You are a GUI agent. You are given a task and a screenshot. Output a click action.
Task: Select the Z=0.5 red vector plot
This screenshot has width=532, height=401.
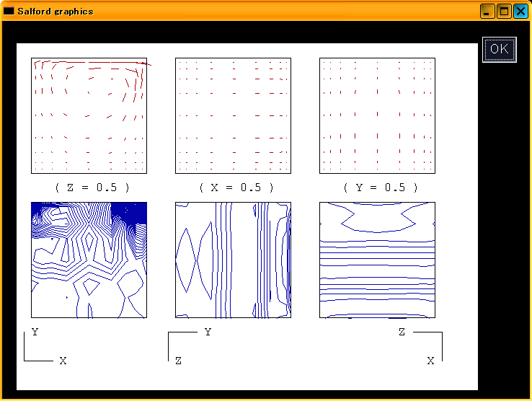89,116
